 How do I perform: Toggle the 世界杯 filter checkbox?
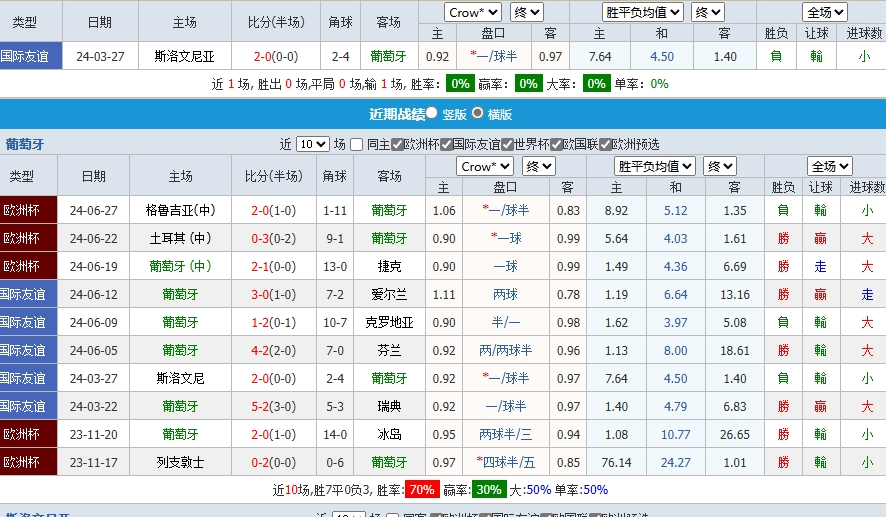click(x=508, y=144)
